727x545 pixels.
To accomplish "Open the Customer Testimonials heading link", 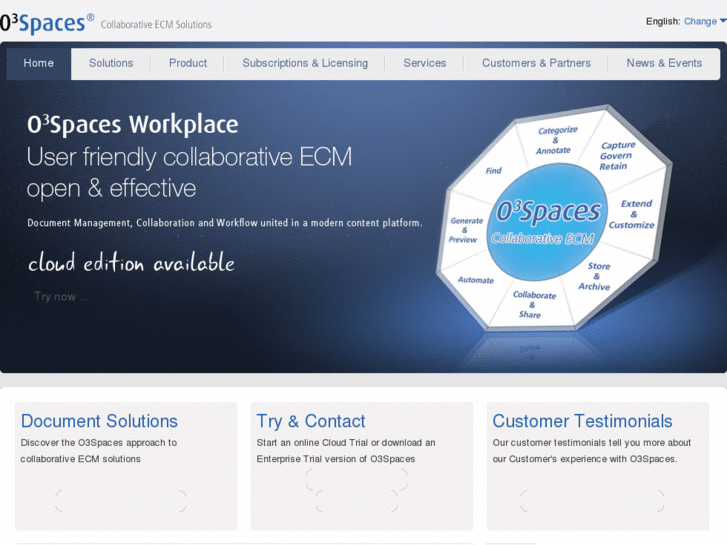I will [x=582, y=421].
